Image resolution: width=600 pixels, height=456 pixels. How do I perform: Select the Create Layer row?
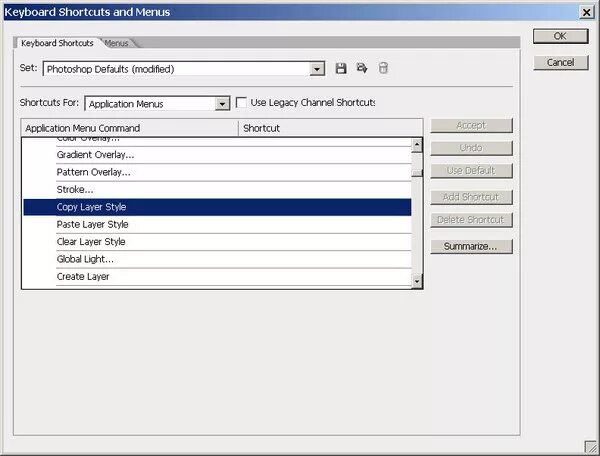[217, 277]
